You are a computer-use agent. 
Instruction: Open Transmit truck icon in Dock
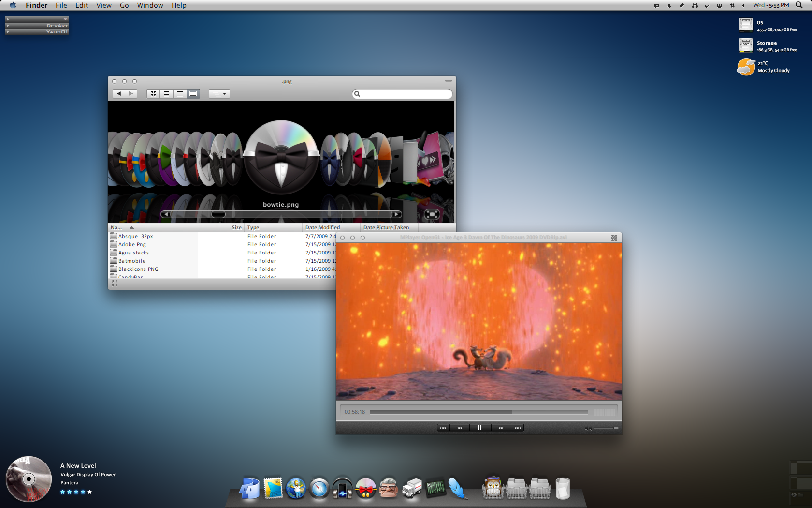click(412, 488)
